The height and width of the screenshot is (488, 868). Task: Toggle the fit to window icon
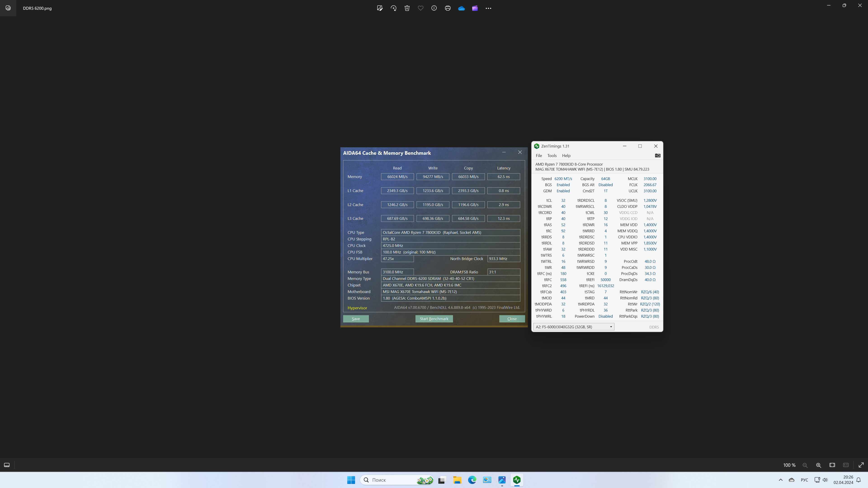(x=832, y=465)
